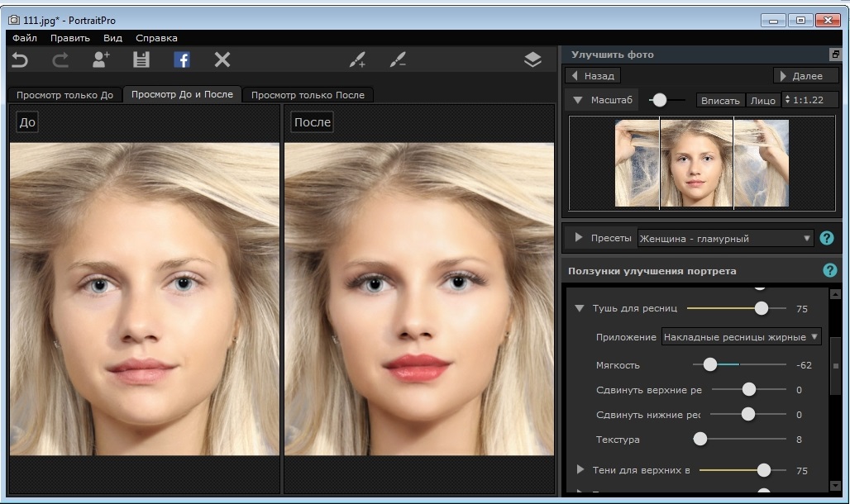Open the Файл menu
The image size is (850, 504).
(x=25, y=38)
